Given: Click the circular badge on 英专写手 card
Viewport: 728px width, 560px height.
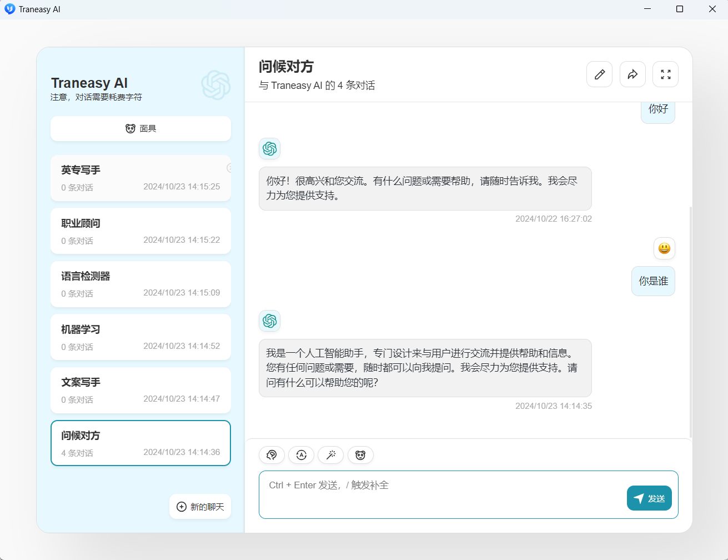Looking at the screenshot, I should [231, 168].
